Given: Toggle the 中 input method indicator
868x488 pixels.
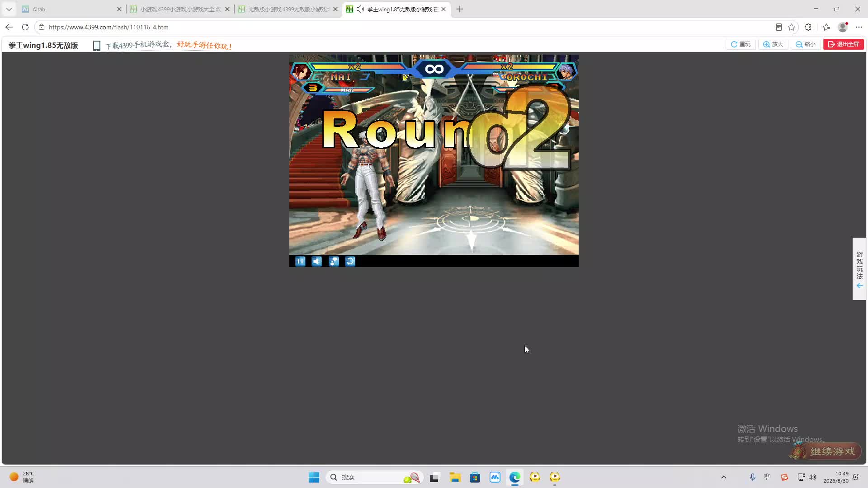Looking at the screenshot, I should coord(767,477).
